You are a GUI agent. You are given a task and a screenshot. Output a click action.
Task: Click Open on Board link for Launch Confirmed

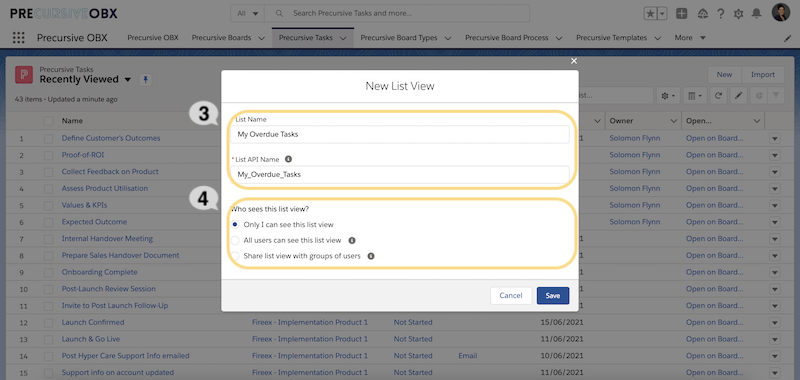[714, 322]
